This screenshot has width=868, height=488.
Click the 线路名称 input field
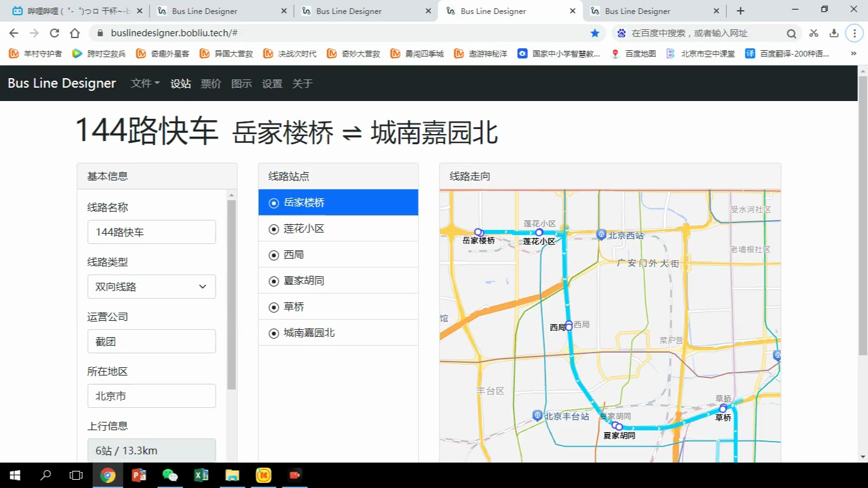click(151, 232)
